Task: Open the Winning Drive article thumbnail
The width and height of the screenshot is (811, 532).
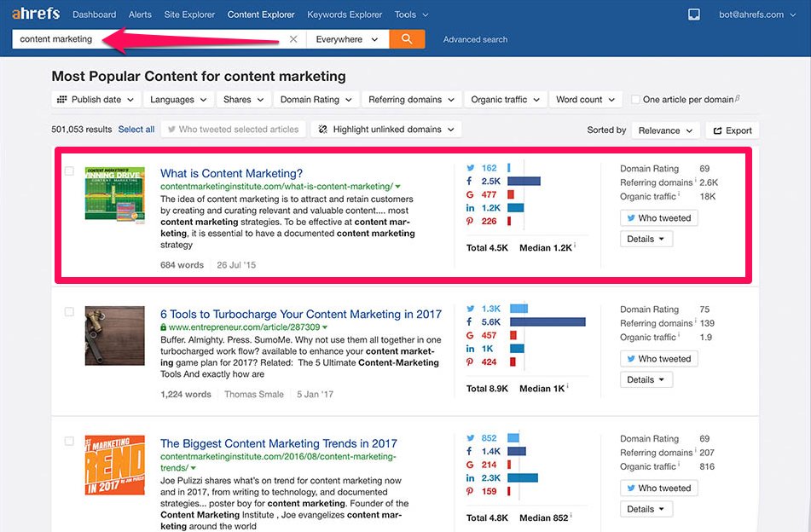Action: [115, 195]
